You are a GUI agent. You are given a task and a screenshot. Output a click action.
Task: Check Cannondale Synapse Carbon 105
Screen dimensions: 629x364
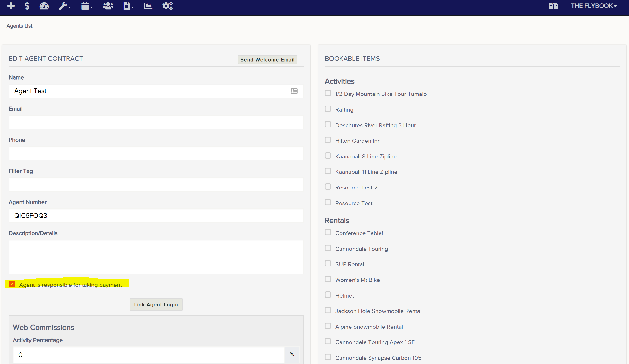328,357
